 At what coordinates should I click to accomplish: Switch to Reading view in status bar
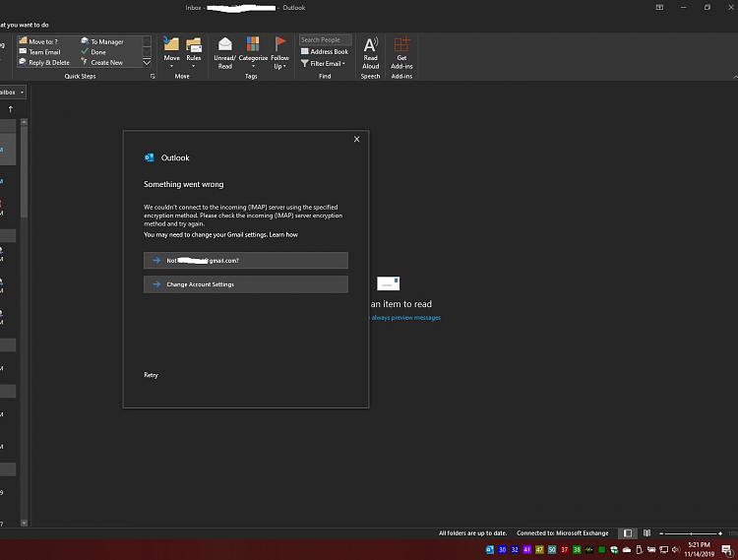(x=647, y=533)
